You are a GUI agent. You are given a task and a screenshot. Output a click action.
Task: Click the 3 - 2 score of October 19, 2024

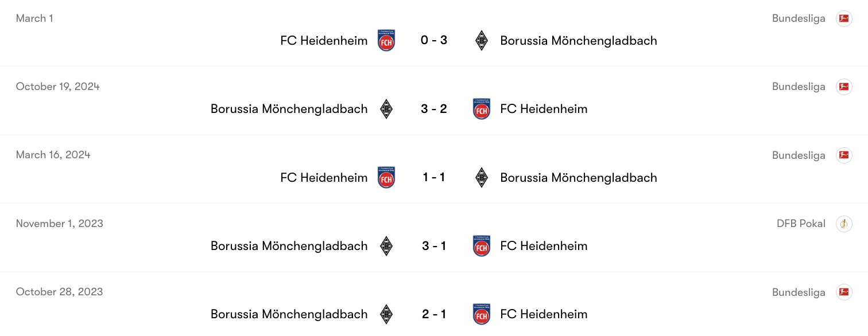[433, 108]
